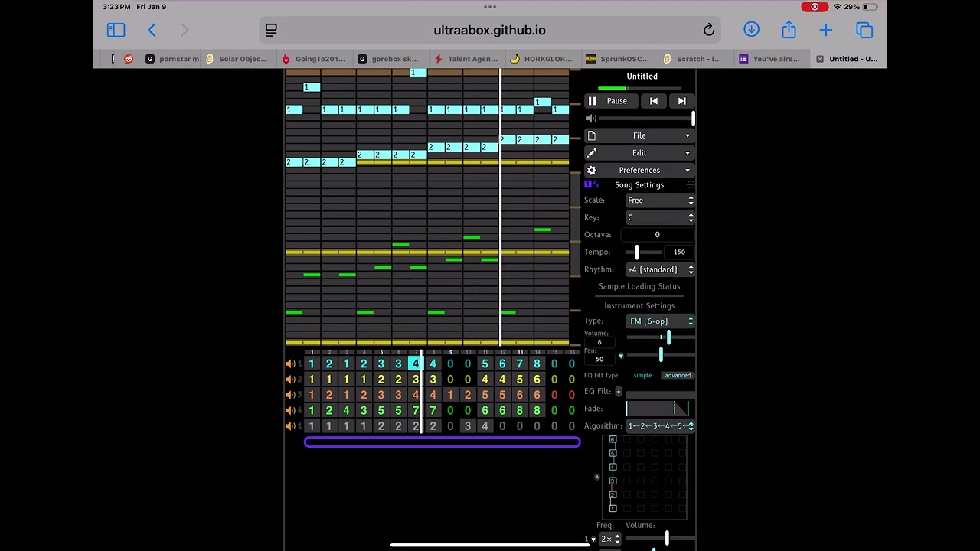Show the Safari tab overview
980x551 pixels.
[x=864, y=31]
